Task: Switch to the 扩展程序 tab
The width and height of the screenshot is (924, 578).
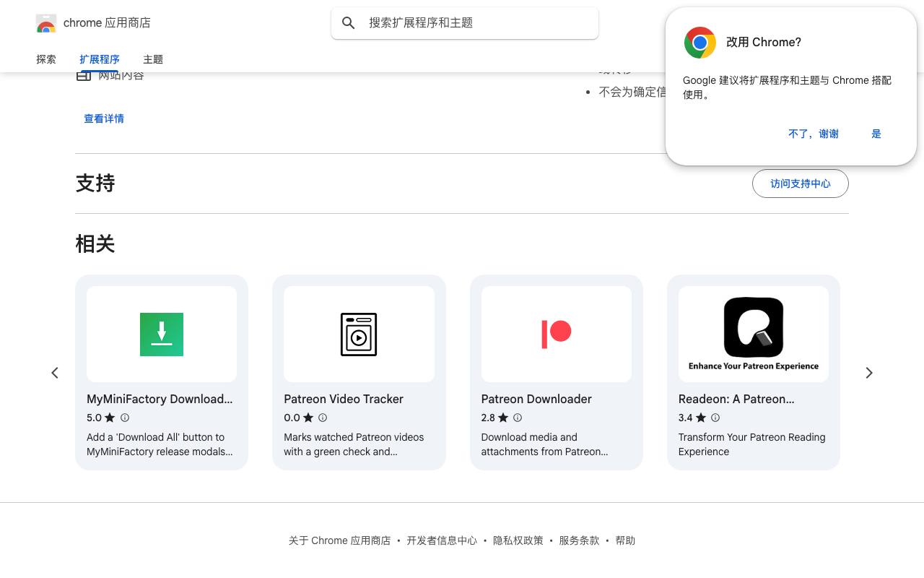Action: point(100,59)
